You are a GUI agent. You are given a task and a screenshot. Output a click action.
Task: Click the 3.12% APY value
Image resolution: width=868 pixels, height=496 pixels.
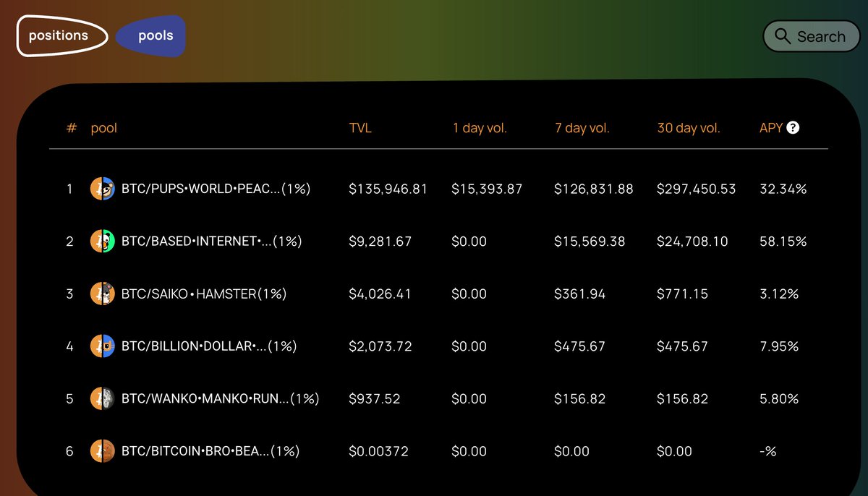[x=779, y=294]
